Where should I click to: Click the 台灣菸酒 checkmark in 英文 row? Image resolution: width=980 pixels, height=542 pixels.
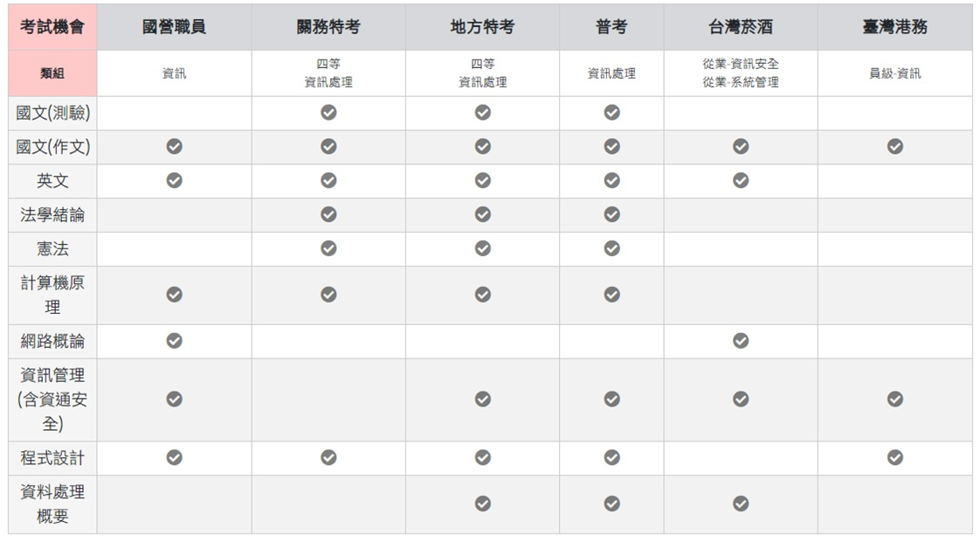coord(741,181)
